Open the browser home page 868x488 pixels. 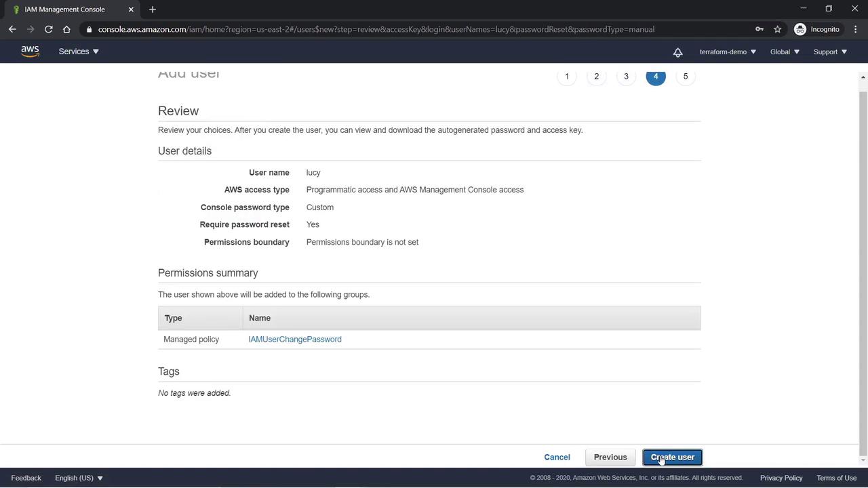tap(66, 29)
